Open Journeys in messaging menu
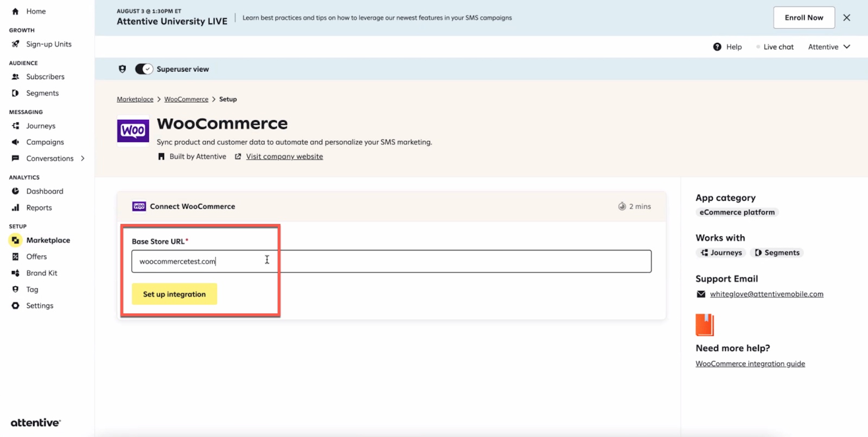Screen dimensions: 868x437 coord(41,126)
